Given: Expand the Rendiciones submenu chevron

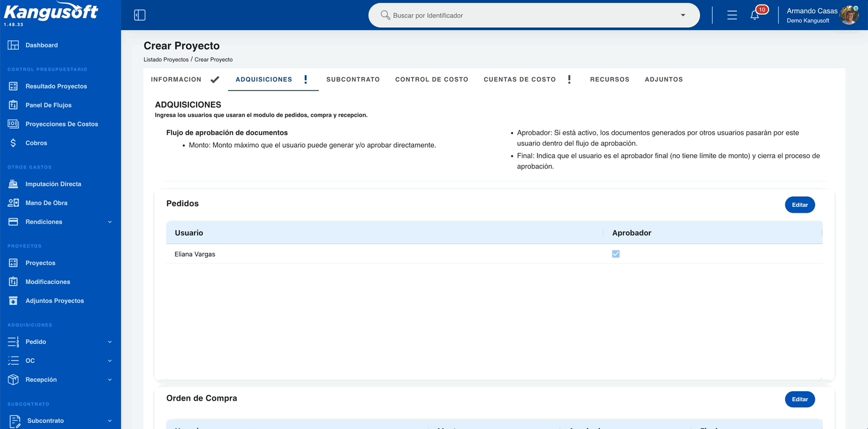Looking at the screenshot, I should point(110,222).
